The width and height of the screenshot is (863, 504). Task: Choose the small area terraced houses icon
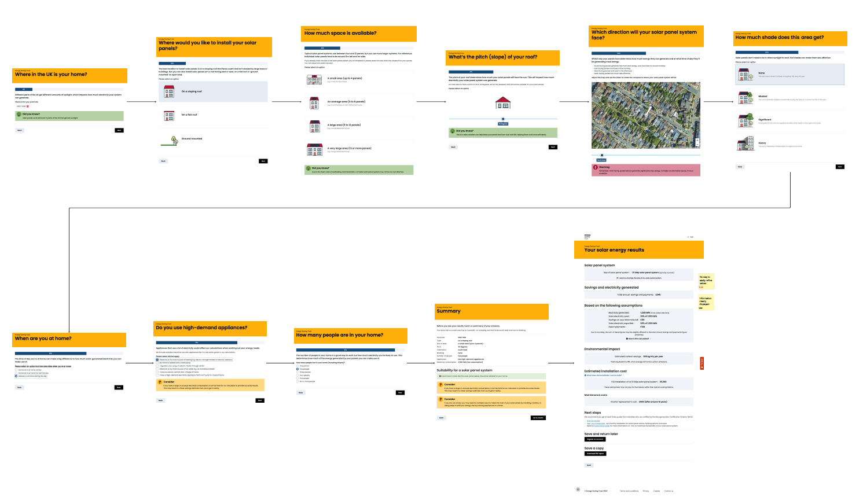(314, 79)
